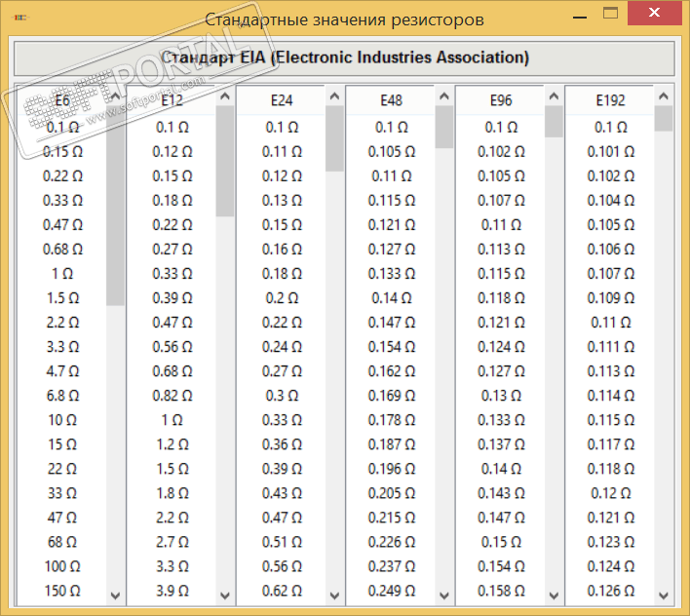Select 10 Ω in the E6 list

click(62, 420)
